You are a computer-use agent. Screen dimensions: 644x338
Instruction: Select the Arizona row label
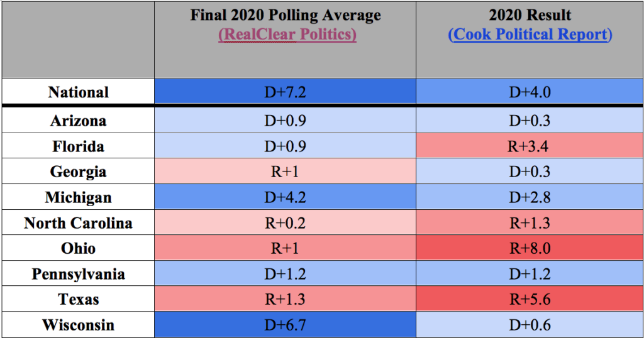click(x=79, y=121)
